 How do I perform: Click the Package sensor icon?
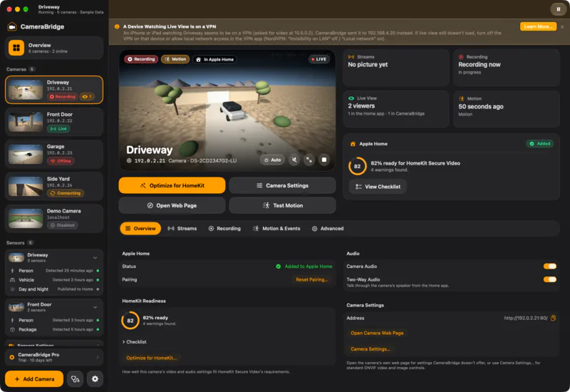click(x=12, y=329)
